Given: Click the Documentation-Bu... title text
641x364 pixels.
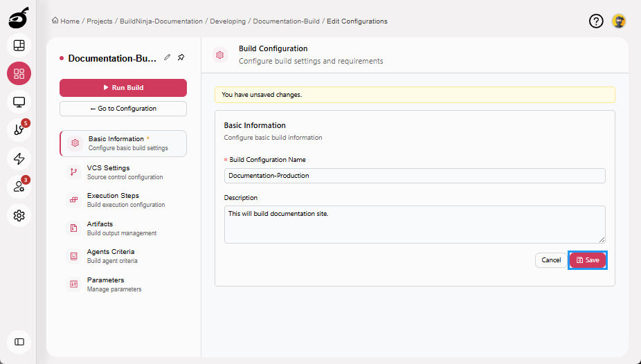Looking at the screenshot, I should tap(112, 58).
